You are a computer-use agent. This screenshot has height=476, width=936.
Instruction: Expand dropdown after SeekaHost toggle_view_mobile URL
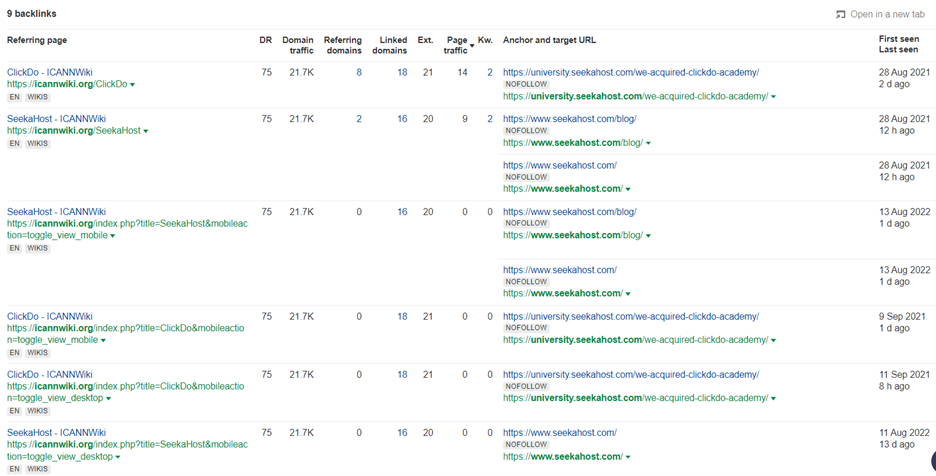113,236
